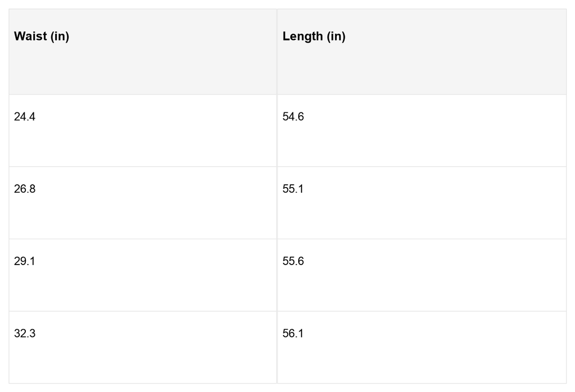
Task: Select the 24.4 waist cell
Action: click(x=25, y=117)
